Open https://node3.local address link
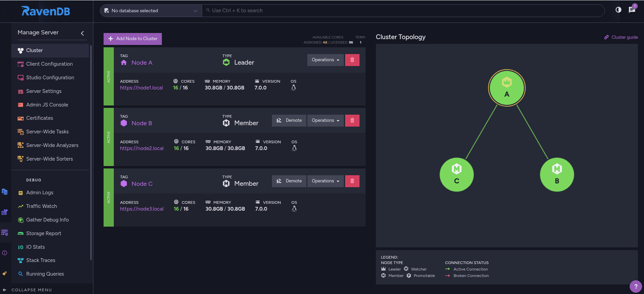This screenshot has height=294, width=644. tap(142, 209)
